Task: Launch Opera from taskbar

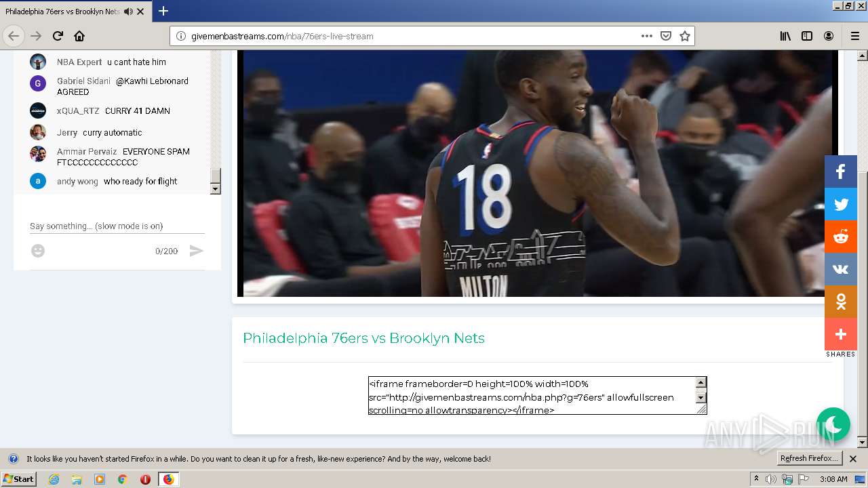Action: tap(145, 479)
